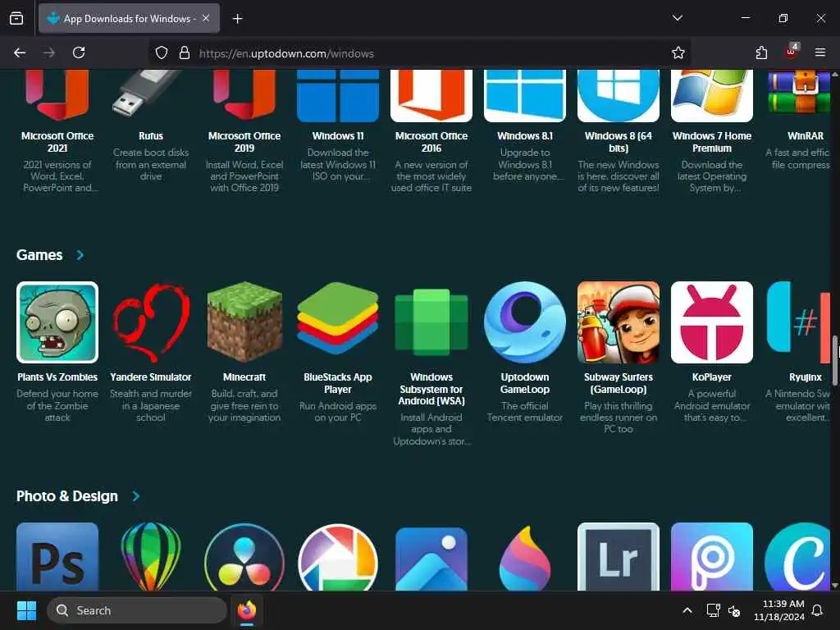Screen dimensions: 840x630
Task: Open the Canva C icon
Action: point(798,557)
